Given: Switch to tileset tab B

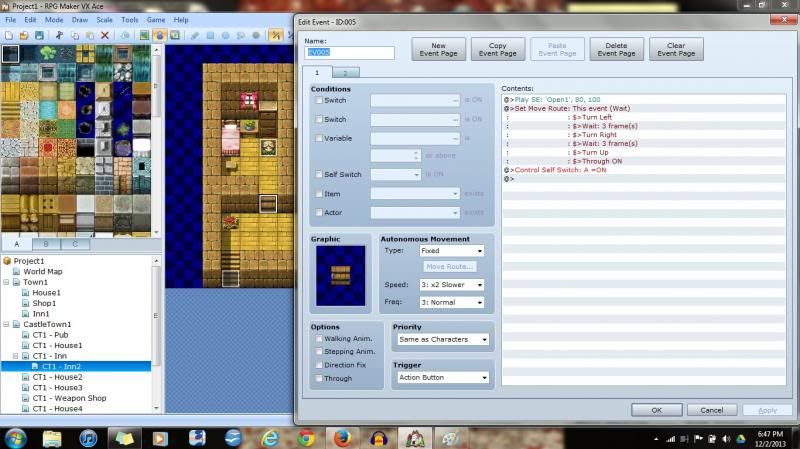Looking at the screenshot, I should point(46,244).
